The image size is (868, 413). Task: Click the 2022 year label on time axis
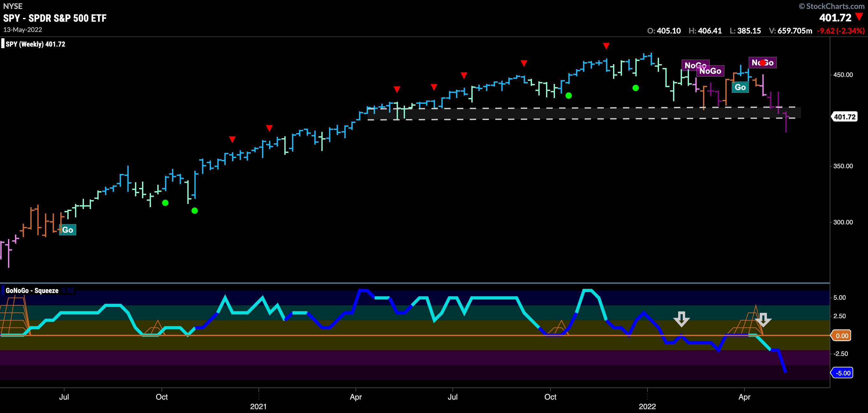647,406
